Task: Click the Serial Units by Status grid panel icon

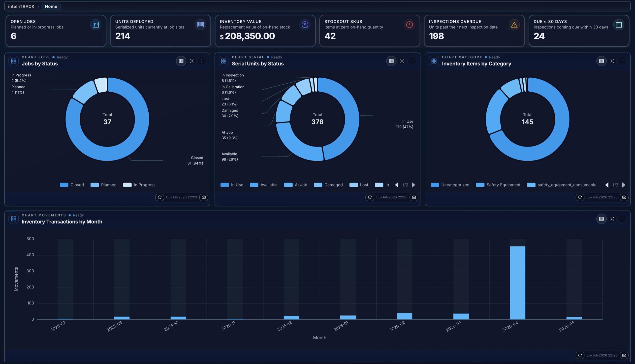Action: [223, 61]
